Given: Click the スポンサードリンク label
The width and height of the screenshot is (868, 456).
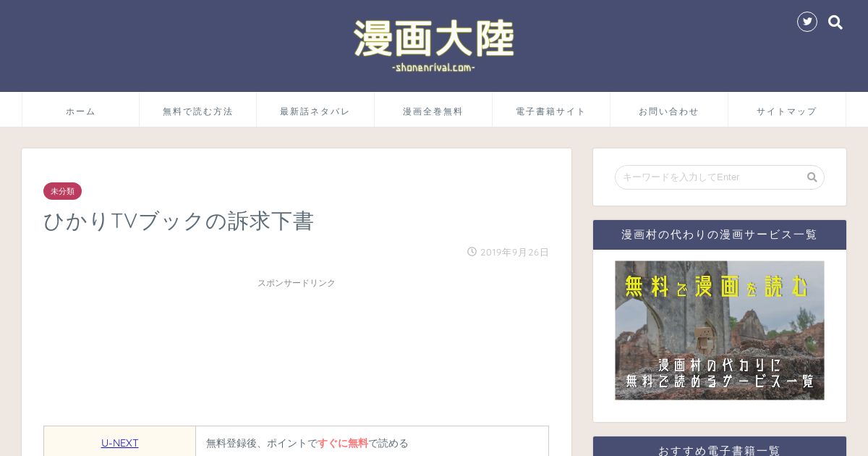Looking at the screenshot, I should click(297, 283).
